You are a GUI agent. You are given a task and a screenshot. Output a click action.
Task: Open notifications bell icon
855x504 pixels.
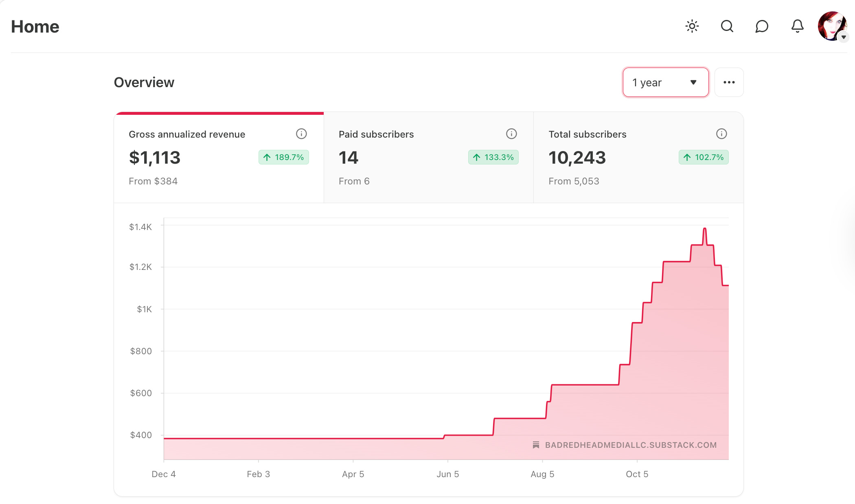[x=797, y=26]
